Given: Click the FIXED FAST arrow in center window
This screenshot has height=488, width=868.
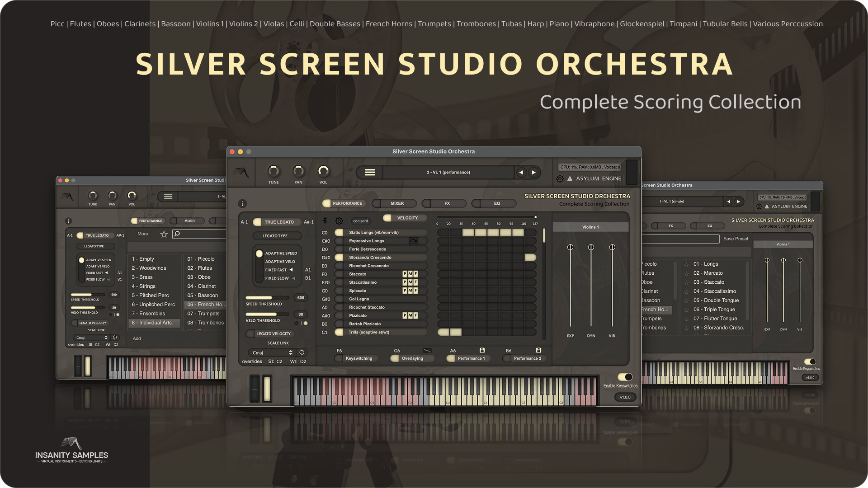Looking at the screenshot, I should pos(291,270).
